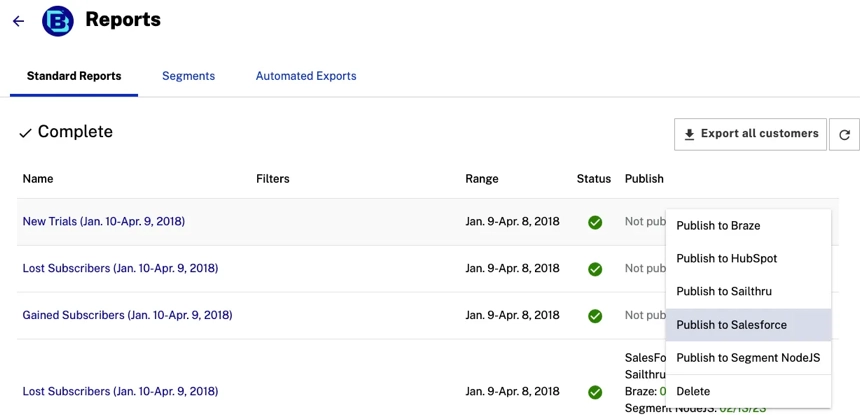Select the Standard Reports tab
Viewport: 867px width, 415px height.
pyautogui.click(x=74, y=76)
